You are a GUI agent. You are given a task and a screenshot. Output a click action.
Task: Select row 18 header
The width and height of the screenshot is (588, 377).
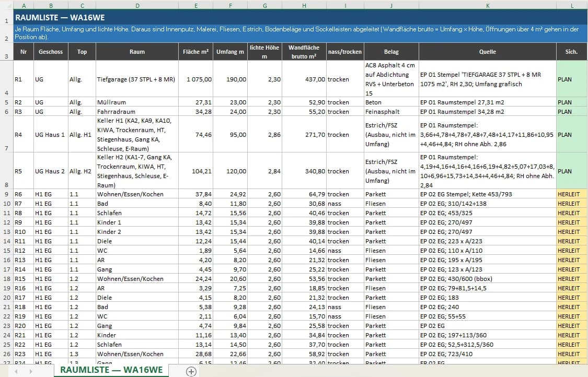tap(6, 279)
